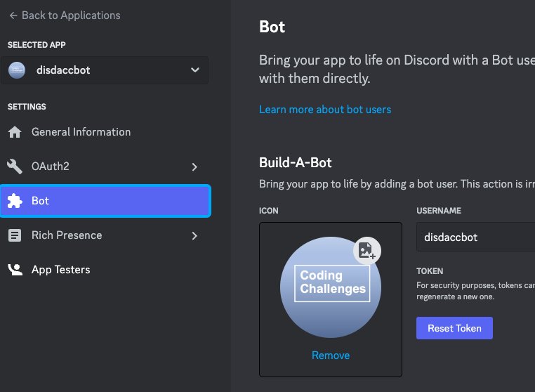Open App Testers settings
The width and height of the screenshot is (535, 392).
[105, 270]
